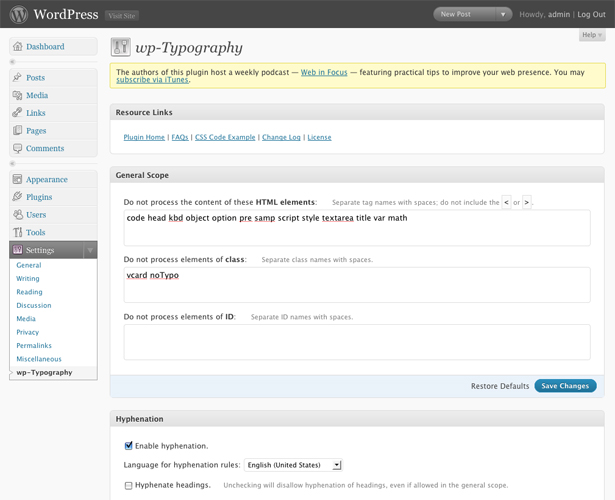The height and width of the screenshot is (500, 615).
Task: Open the Help dropdown tab
Action: tap(592, 35)
